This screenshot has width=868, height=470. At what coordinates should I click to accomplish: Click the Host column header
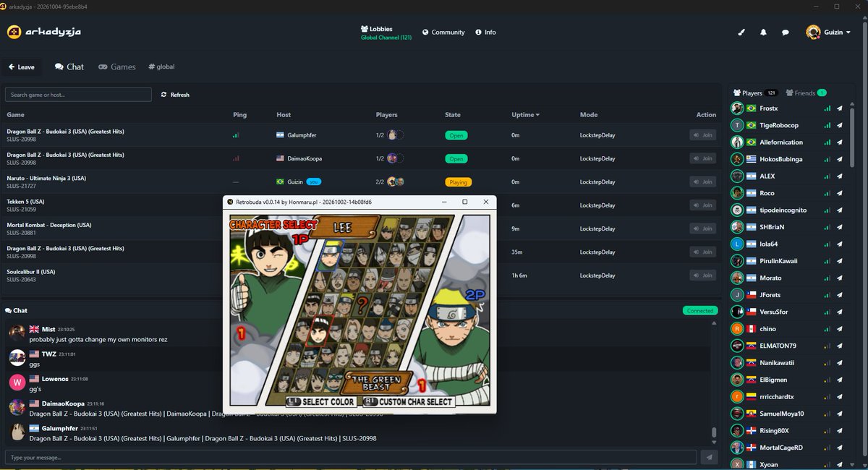[284, 115]
